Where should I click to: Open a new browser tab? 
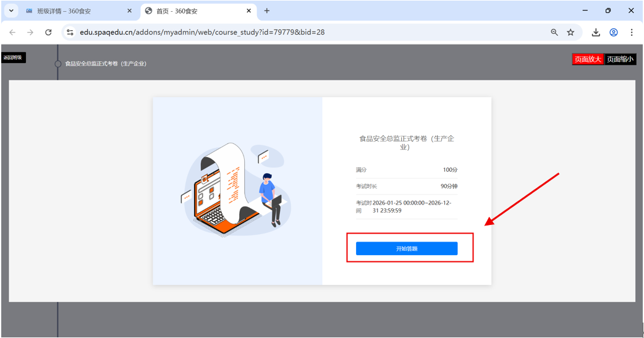tap(267, 11)
